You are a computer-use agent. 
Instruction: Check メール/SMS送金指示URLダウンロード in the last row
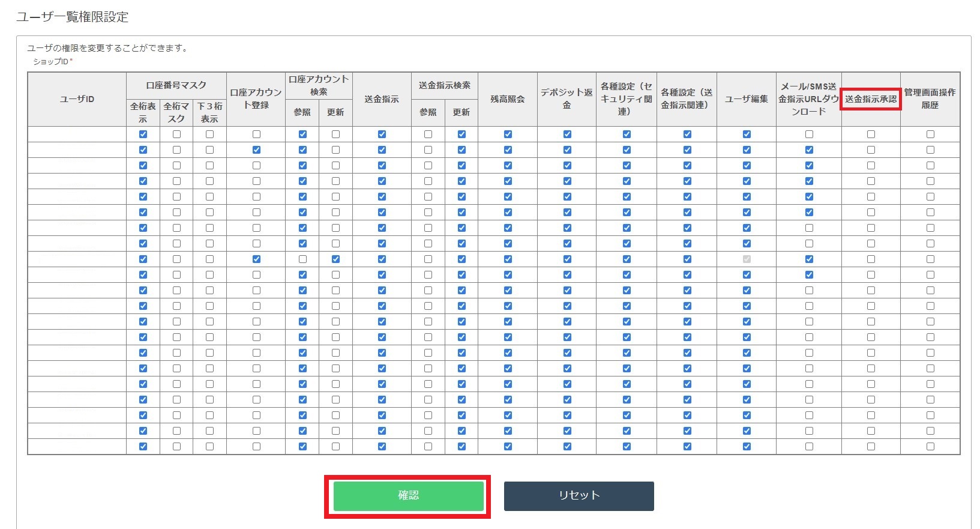tap(809, 447)
